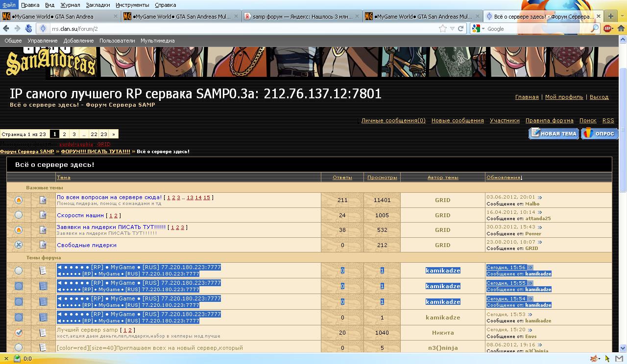Bookmark this page with the star icon
Image resolution: width=627 pixels, height=364 pixels.
443,28
